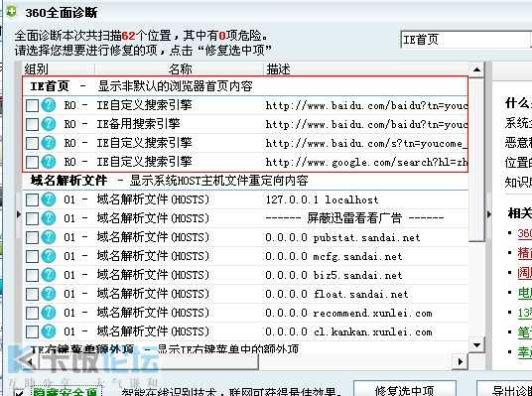Collapse left pane using left splitter arrow
Screen dimensions: 532x396
18,214
